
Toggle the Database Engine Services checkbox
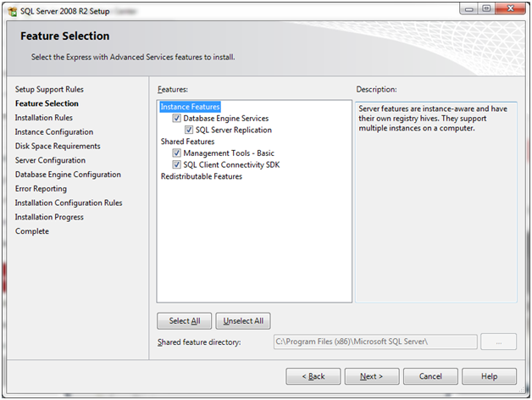tap(177, 119)
